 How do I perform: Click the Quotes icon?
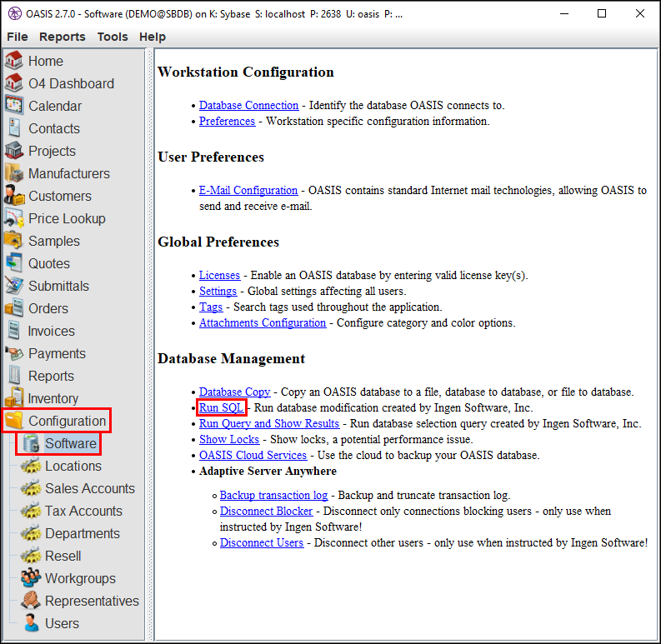click(x=14, y=263)
